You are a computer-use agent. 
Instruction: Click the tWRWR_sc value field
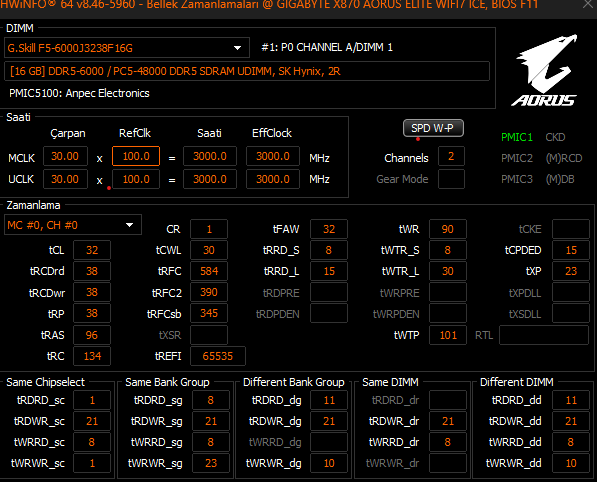pyautogui.click(x=92, y=463)
